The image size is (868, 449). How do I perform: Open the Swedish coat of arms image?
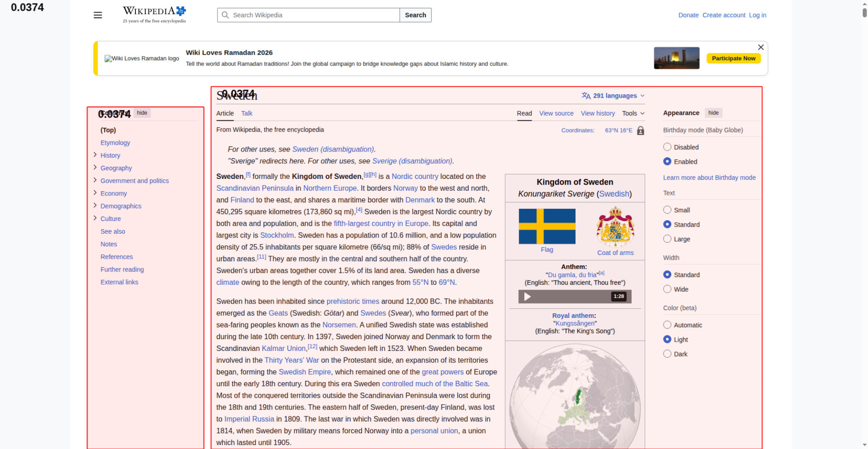coord(615,226)
